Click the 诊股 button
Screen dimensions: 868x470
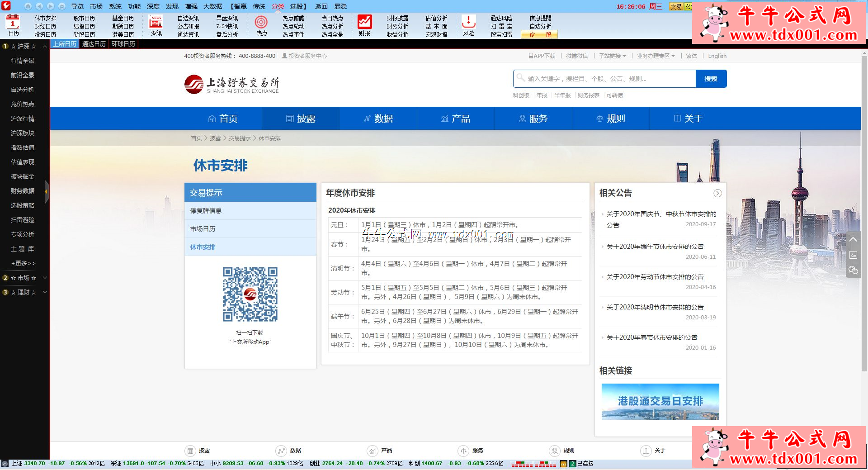pyautogui.click(x=539, y=34)
